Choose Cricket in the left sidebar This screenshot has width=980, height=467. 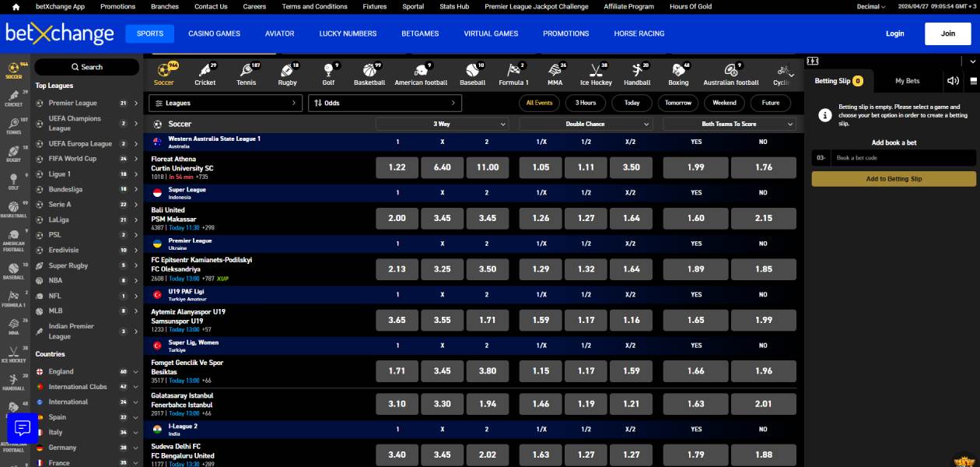tap(14, 98)
